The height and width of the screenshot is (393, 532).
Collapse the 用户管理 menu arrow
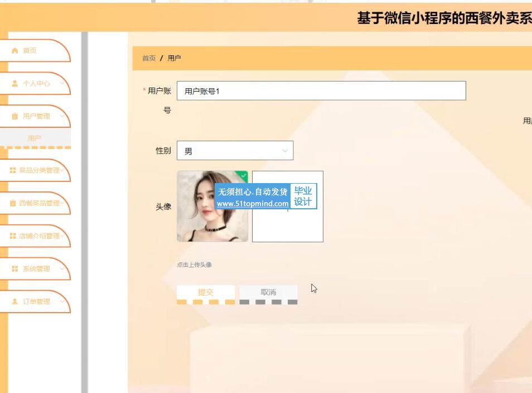(61, 117)
